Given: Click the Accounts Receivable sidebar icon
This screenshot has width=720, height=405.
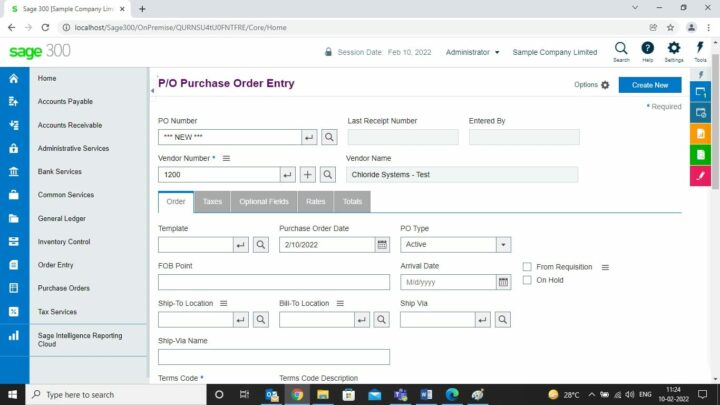Looking at the screenshot, I should [14, 125].
